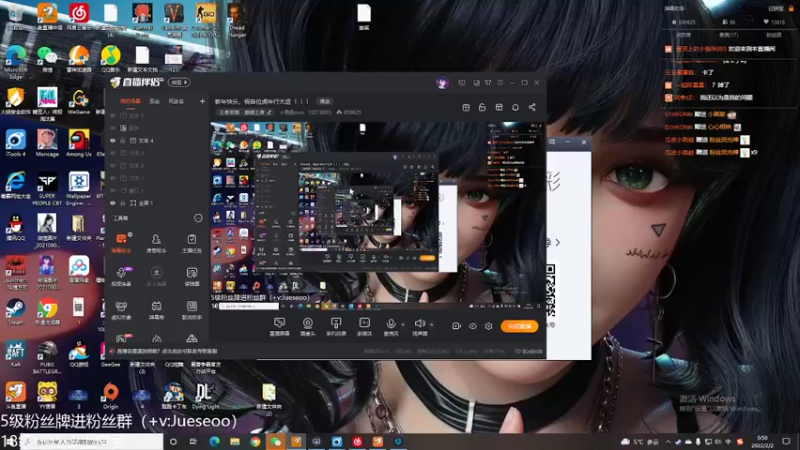Image resolution: width=800 pixels, height=450 pixels.
Task: Toggle the lock on the 全屏 1 source
Action: pos(123,203)
